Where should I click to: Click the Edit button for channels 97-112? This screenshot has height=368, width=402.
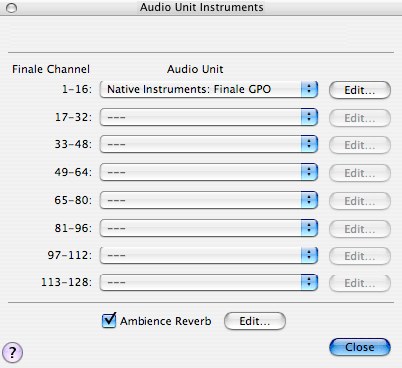click(x=360, y=256)
